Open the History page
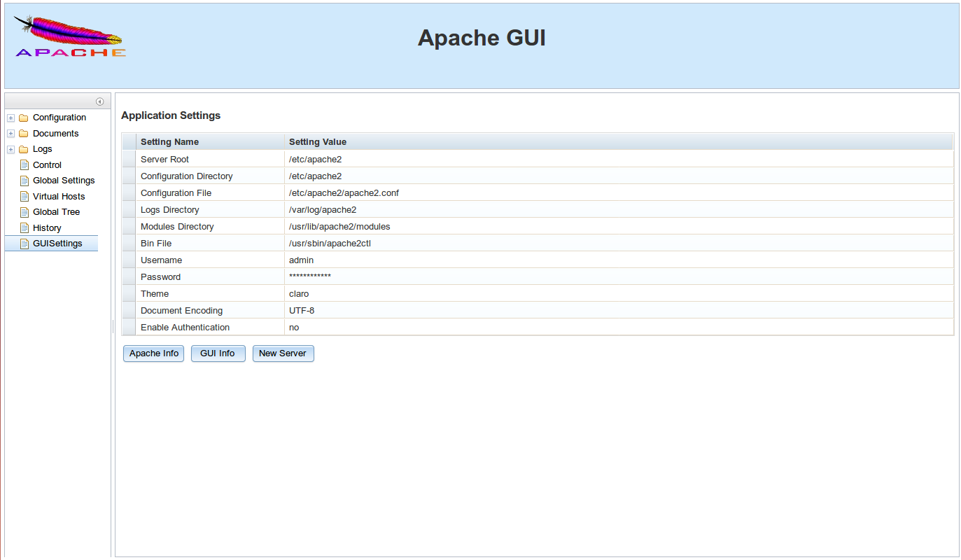961x560 pixels. [x=47, y=228]
